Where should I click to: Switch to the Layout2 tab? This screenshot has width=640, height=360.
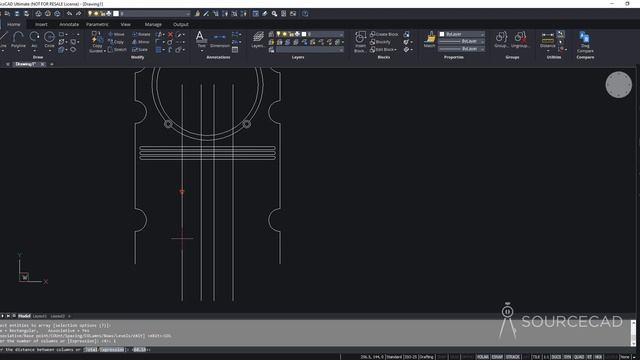(57, 316)
